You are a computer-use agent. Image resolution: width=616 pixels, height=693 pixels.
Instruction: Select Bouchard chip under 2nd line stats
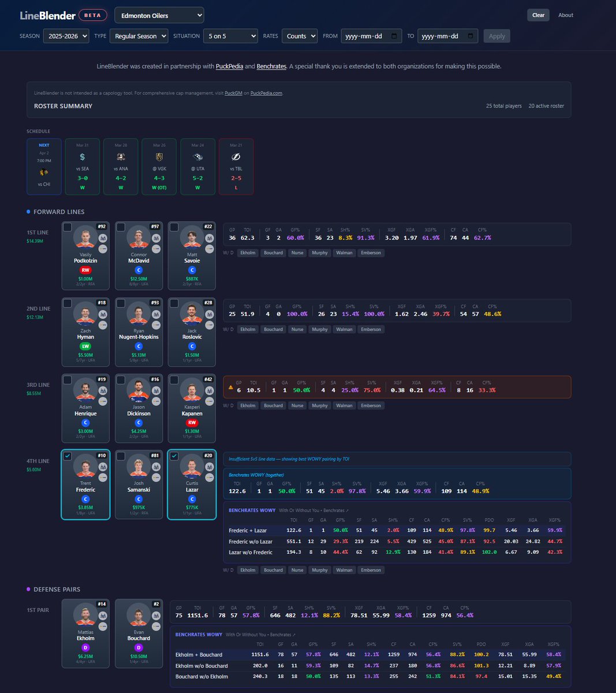273,329
